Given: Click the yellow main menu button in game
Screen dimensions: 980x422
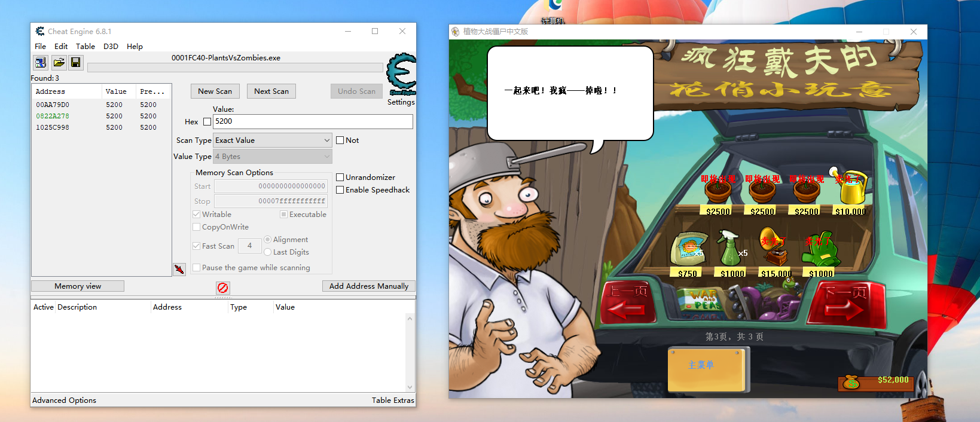Looking at the screenshot, I should tap(707, 369).
